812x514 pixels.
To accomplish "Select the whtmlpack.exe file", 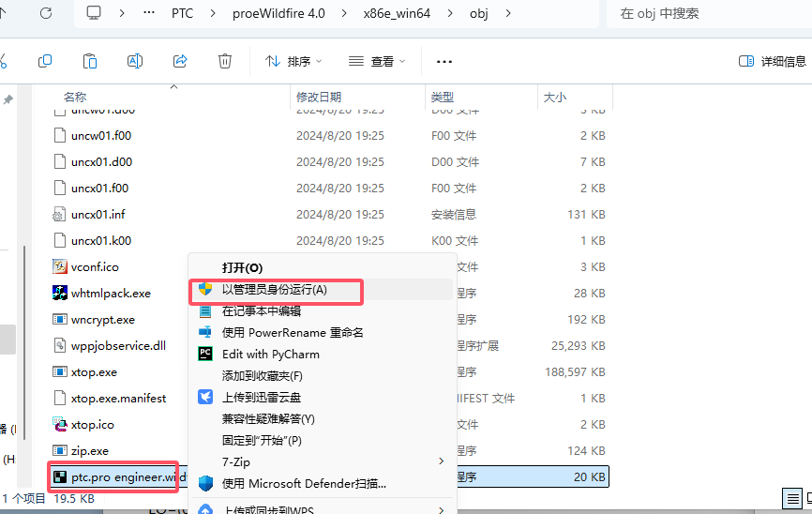I will (111, 294).
